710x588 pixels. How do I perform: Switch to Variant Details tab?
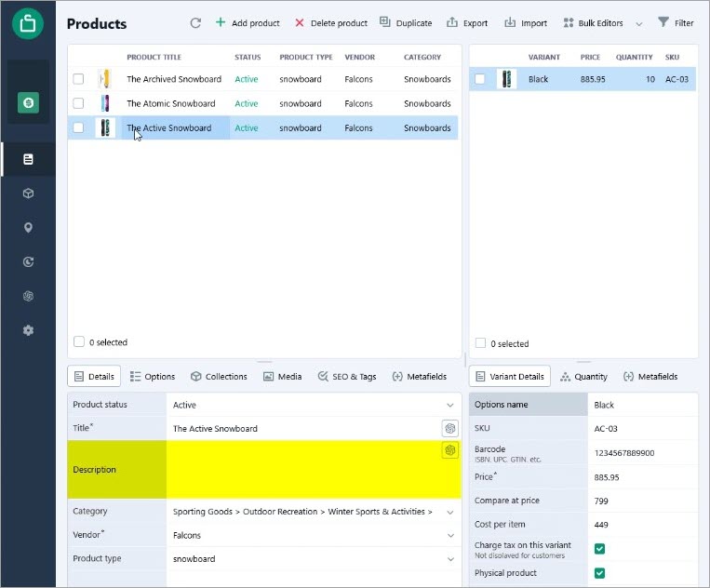pos(510,376)
